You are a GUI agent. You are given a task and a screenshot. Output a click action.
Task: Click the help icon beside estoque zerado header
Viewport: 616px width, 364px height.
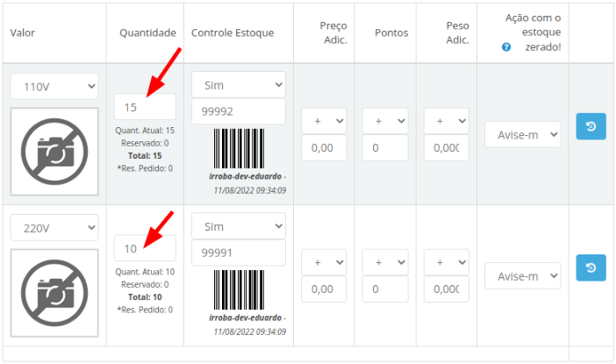506,47
